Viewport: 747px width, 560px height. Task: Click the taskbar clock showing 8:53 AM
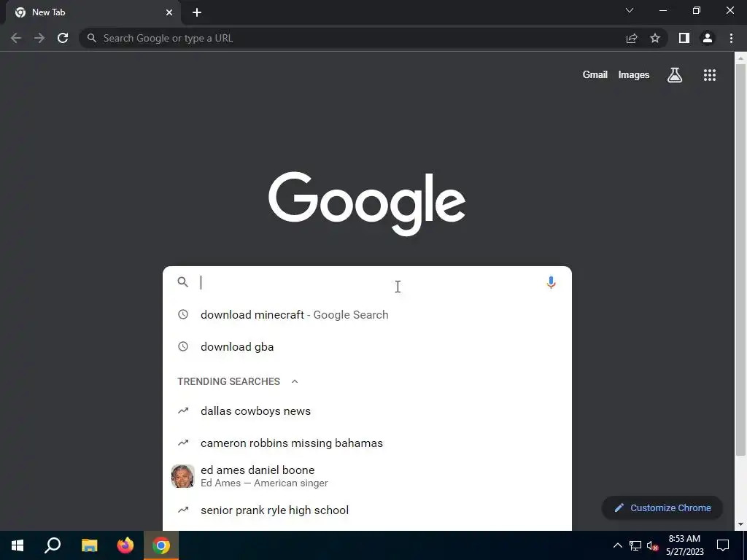click(684, 545)
